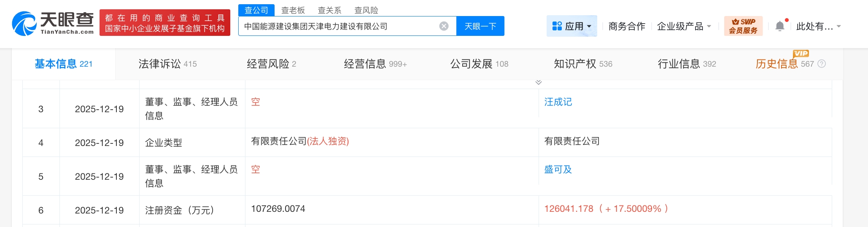Open SVIP 会员服务 membership badge
This screenshot has height=227, width=868.
(x=743, y=26)
